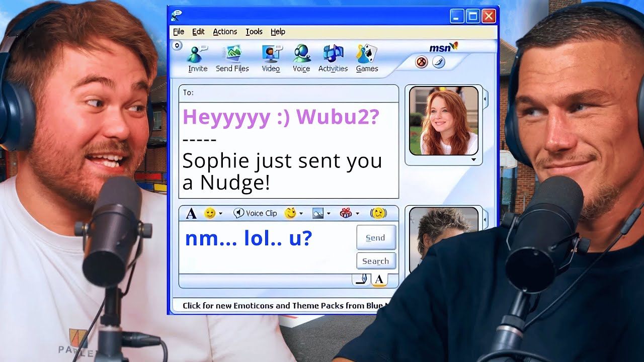This screenshot has width=644, height=362.
Task: Click the contact's display picture
Action: click(443, 121)
